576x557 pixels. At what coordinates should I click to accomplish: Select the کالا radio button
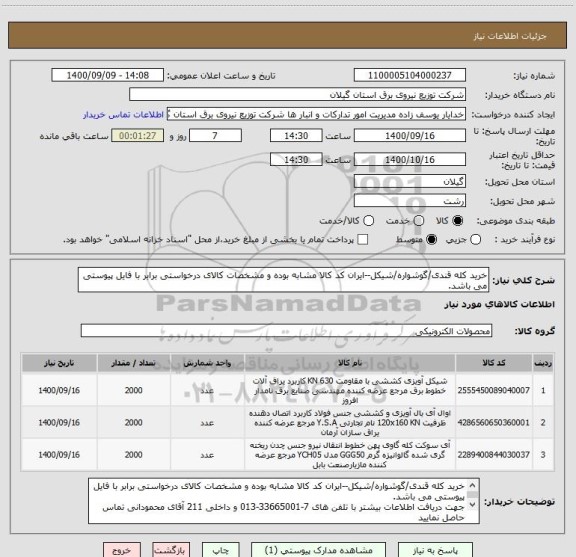tap(458, 221)
